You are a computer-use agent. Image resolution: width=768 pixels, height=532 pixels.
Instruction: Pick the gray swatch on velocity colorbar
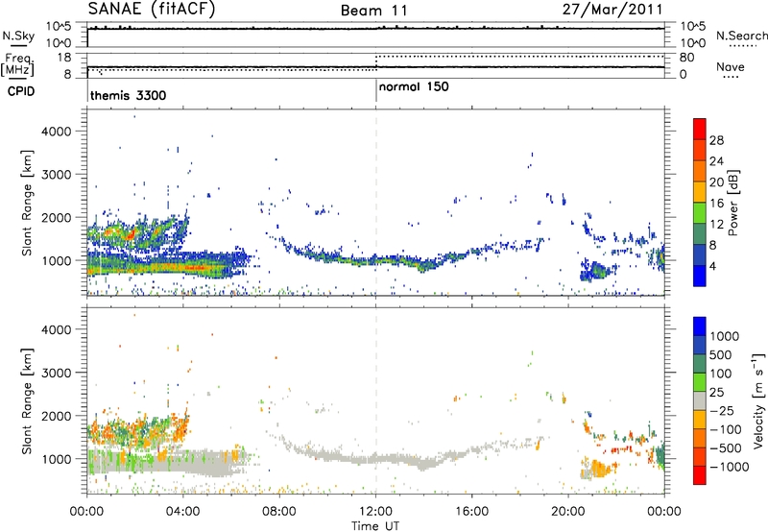pos(700,400)
